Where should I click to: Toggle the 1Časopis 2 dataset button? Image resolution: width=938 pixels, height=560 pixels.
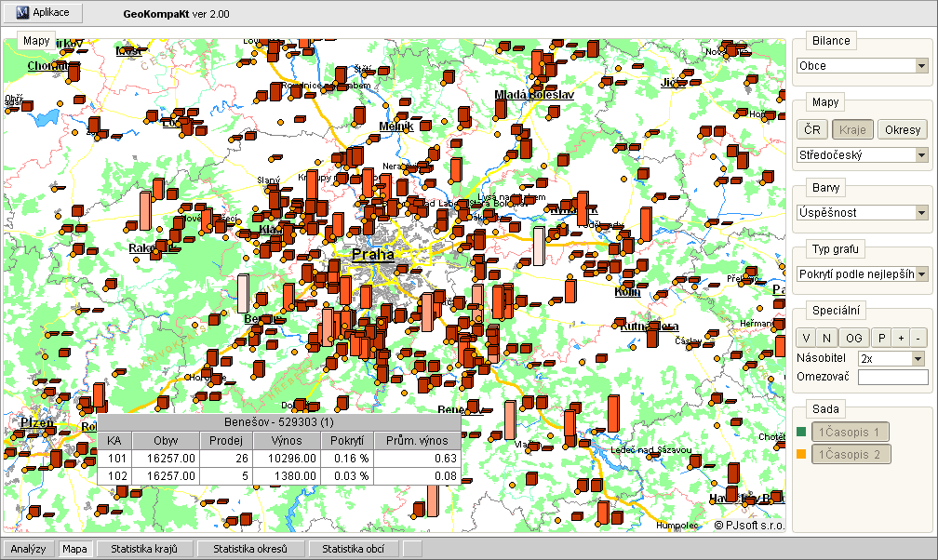(851, 454)
